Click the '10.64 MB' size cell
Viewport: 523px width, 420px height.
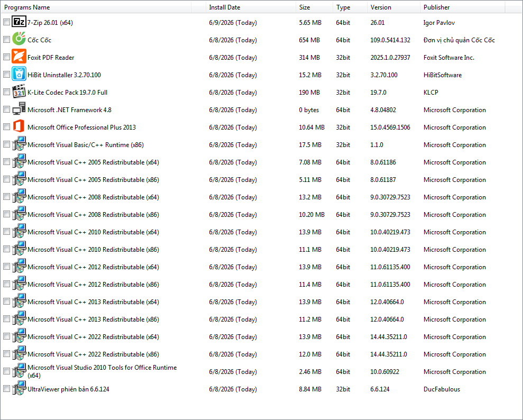[x=311, y=127]
